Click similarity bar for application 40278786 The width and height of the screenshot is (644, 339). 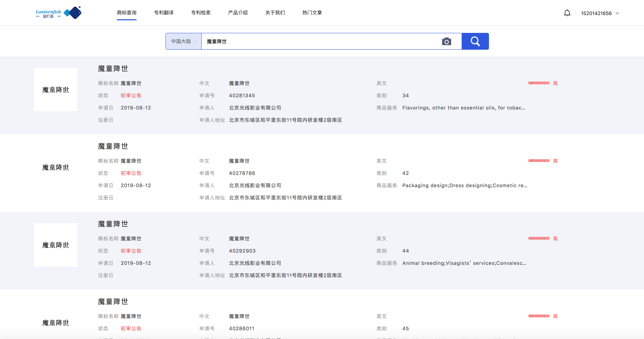(x=539, y=161)
